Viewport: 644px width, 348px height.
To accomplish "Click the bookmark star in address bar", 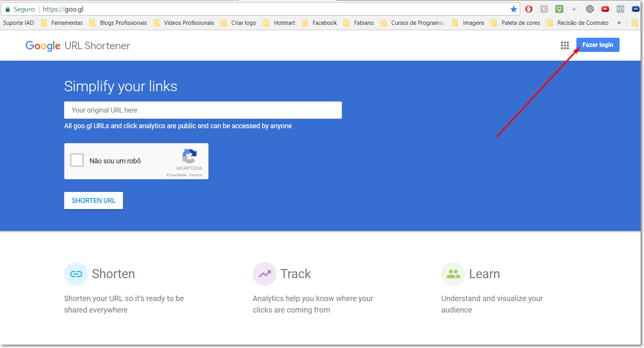I will (513, 9).
